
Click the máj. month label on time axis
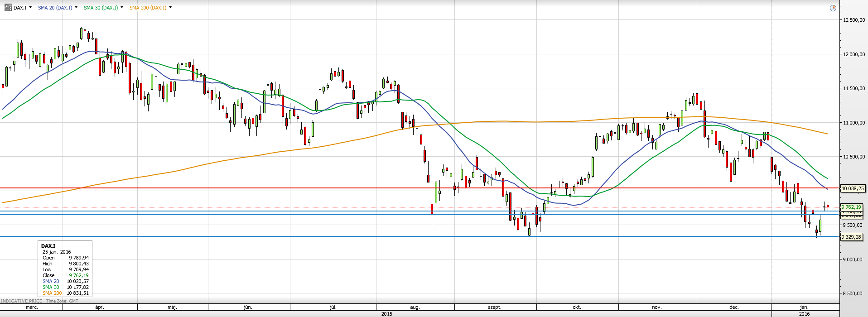[172, 307]
